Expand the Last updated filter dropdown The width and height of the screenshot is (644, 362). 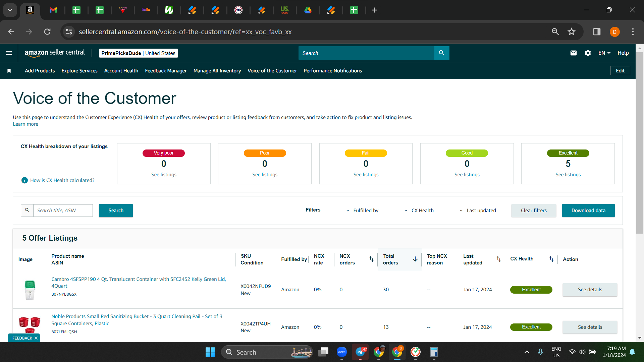tap(478, 210)
